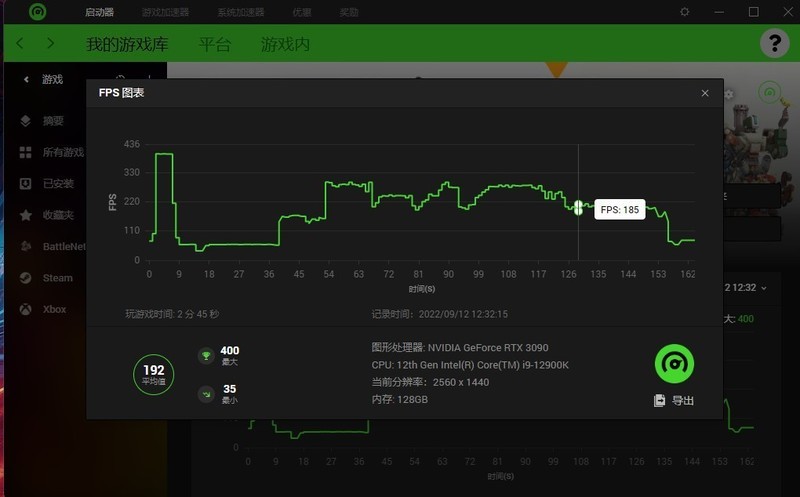Click the NVIDIA GeForce RTX 3090 line

pos(460,347)
